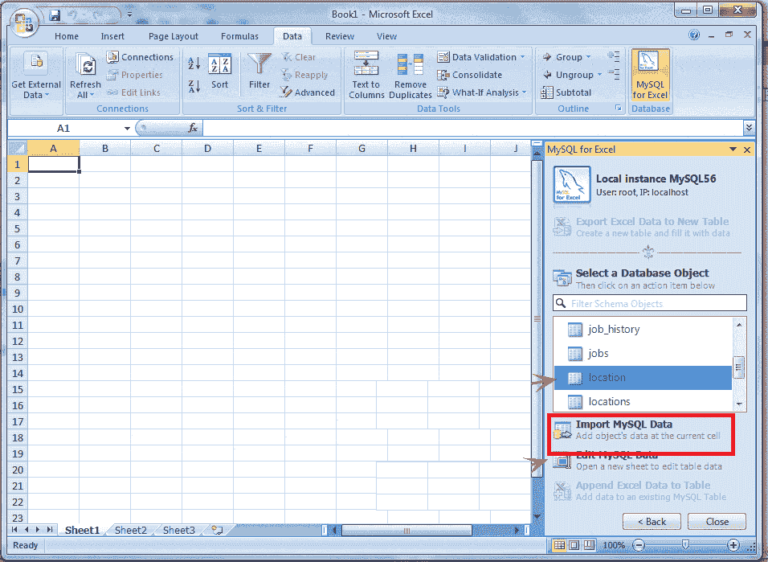The height and width of the screenshot is (562, 768).
Task: Switch to the Insert tab
Action: pos(113,36)
